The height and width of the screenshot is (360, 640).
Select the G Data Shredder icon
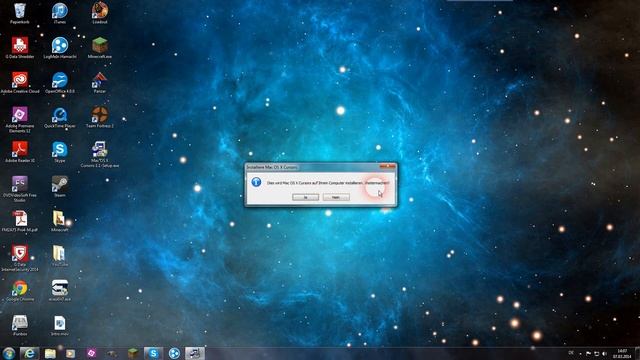pos(20,48)
